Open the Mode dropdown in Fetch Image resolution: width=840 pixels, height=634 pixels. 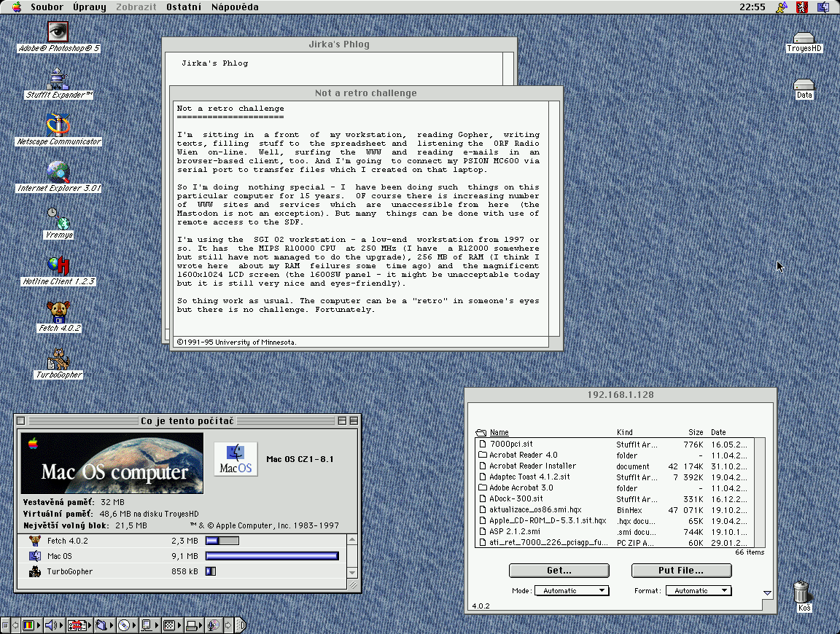click(x=572, y=590)
